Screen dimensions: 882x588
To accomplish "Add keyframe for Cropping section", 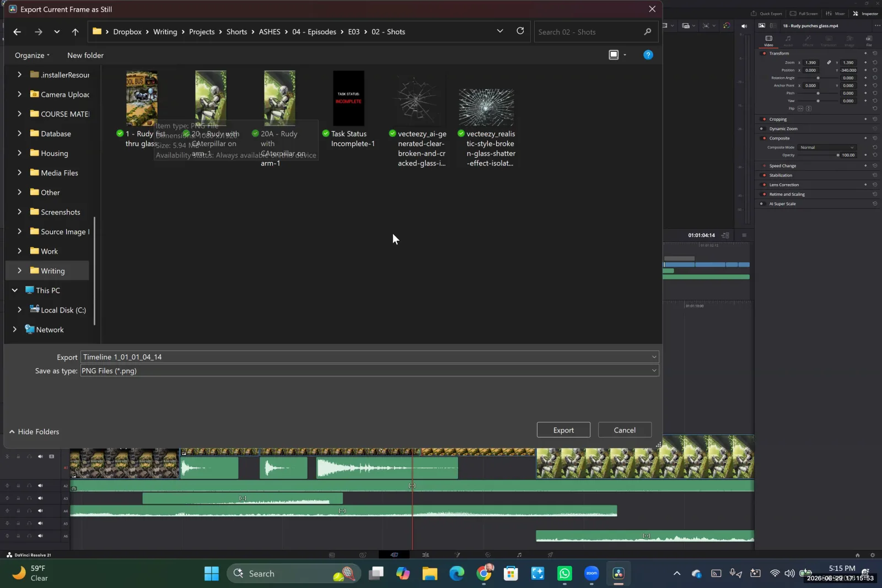I will (865, 119).
